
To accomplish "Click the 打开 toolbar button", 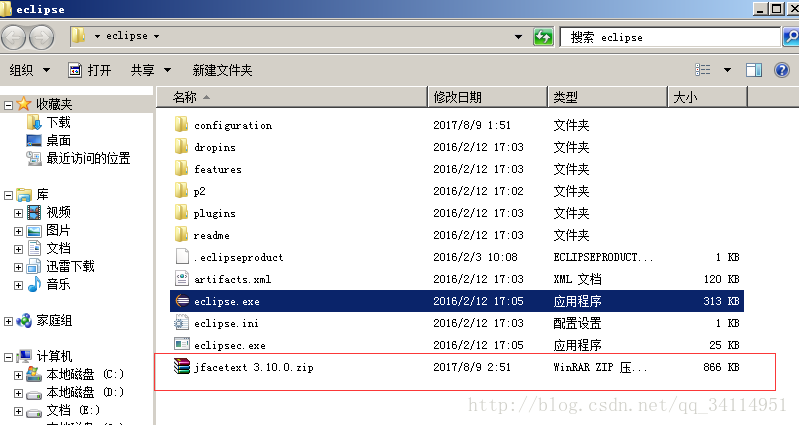I will (90, 70).
